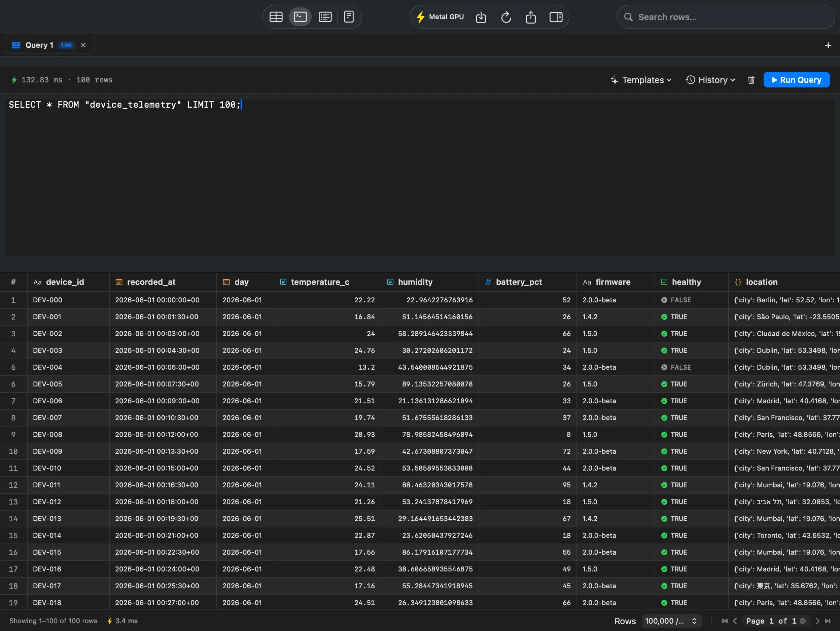Open the Rows per page selector
The image size is (840, 631).
671,621
